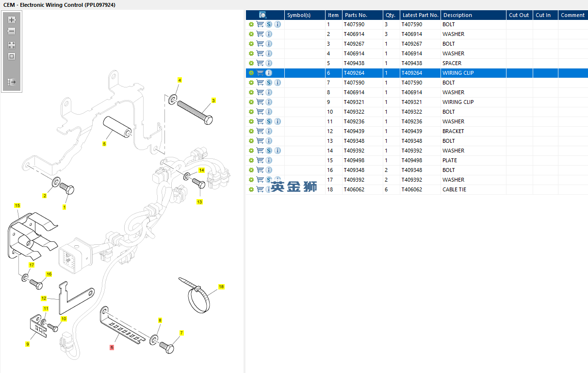
Task: Show info for item 15 PLATE
Action: pyautogui.click(x=269, y=160)
